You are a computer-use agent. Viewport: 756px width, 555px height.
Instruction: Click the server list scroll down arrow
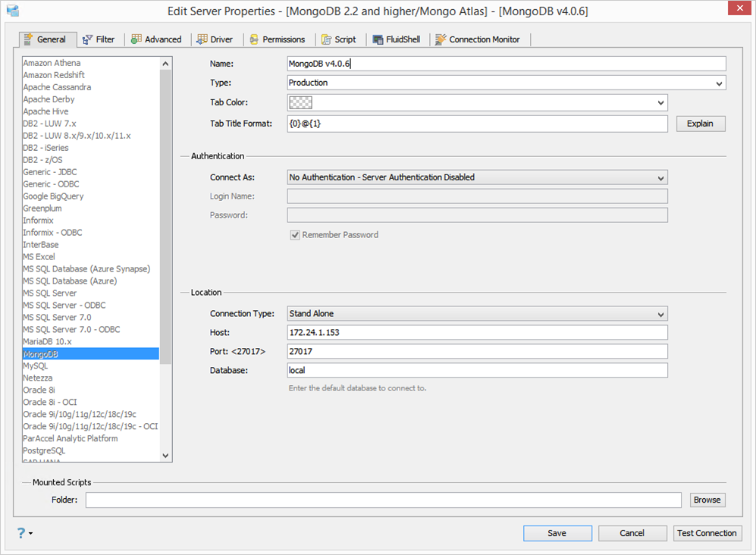166,455
